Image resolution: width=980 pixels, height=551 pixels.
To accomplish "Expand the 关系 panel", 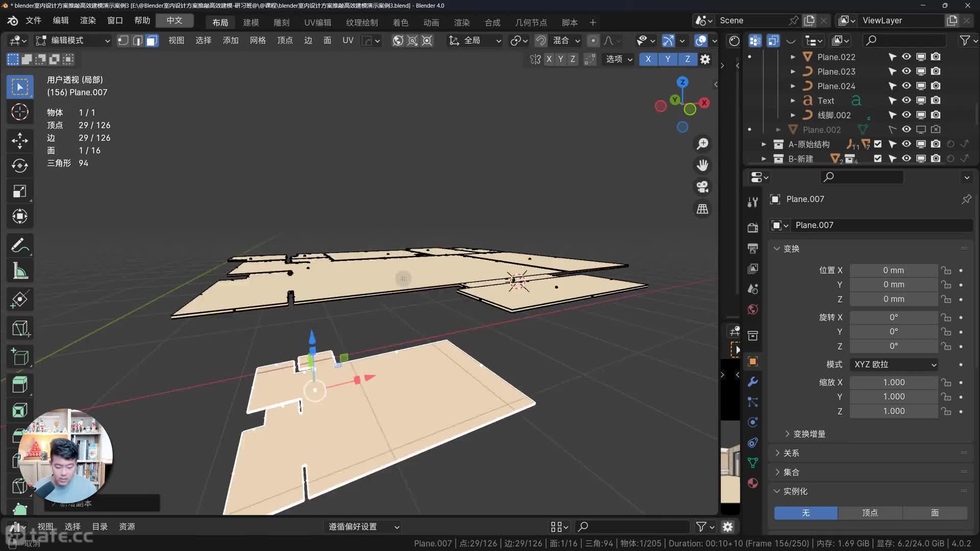I will 791,453.
